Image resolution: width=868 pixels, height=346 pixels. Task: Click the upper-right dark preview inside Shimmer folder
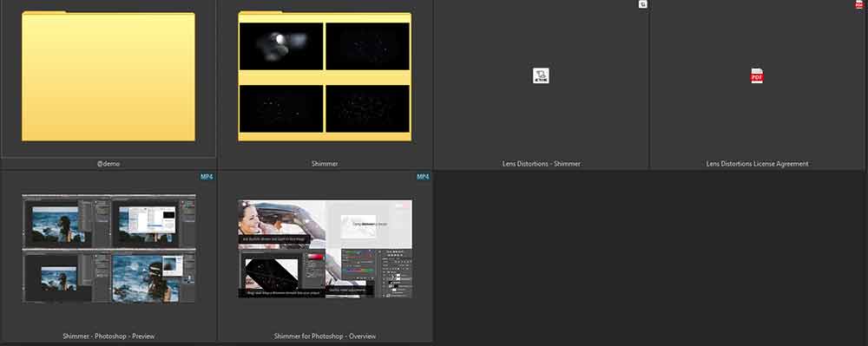[x=367, y=46]
